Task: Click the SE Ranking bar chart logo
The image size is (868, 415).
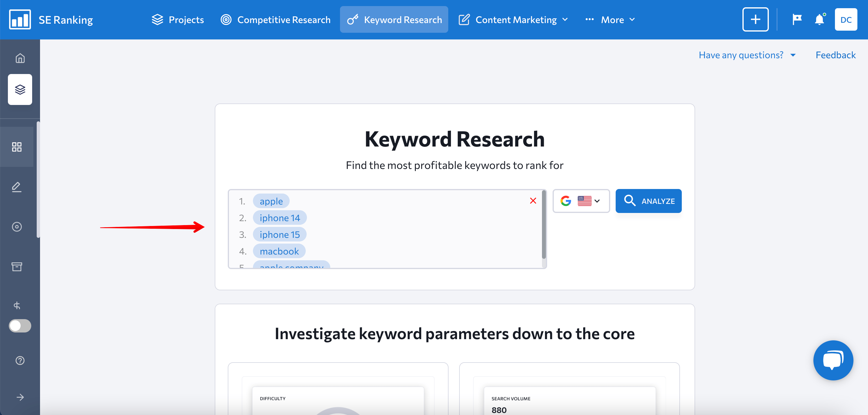Action: tap(19, 19)
